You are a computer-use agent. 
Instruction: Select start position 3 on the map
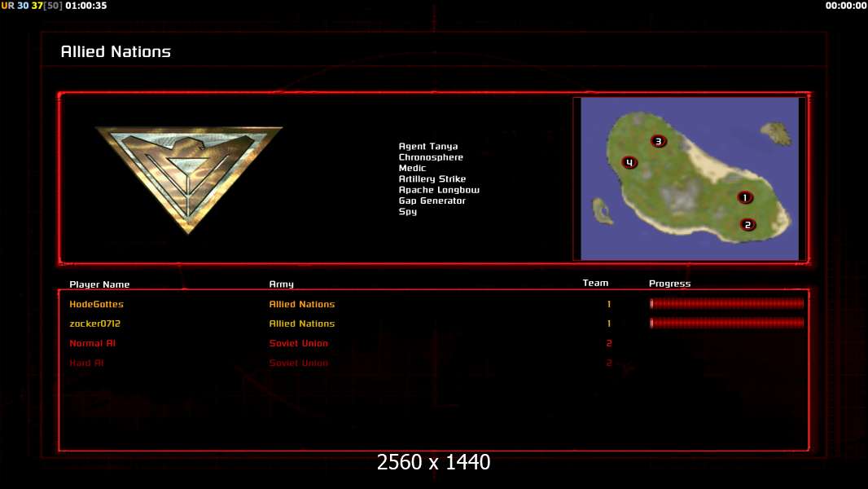coord(659,141)
